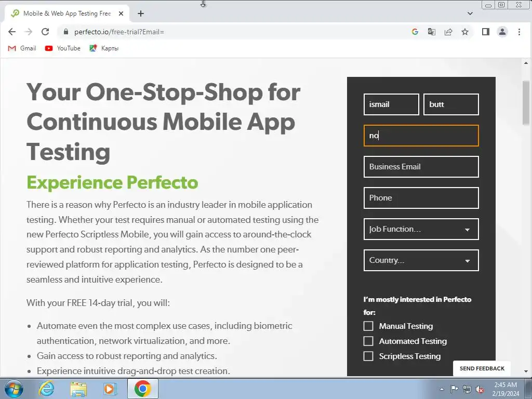Launch Internet Explorer from taskbar

click(46, 389)
